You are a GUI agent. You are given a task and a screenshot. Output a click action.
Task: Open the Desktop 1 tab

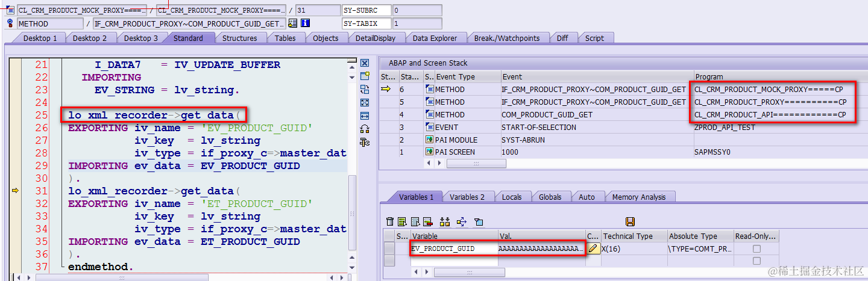40,38
